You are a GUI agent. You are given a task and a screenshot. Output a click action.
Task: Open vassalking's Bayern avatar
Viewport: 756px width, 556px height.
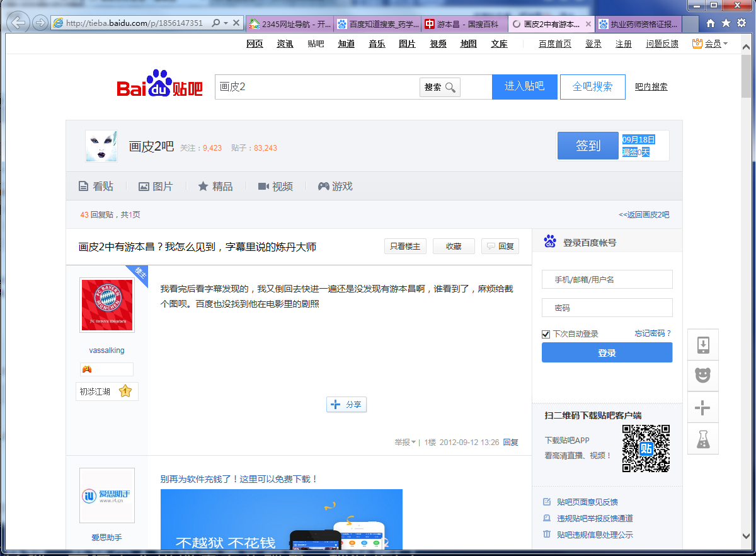[106, 305]
